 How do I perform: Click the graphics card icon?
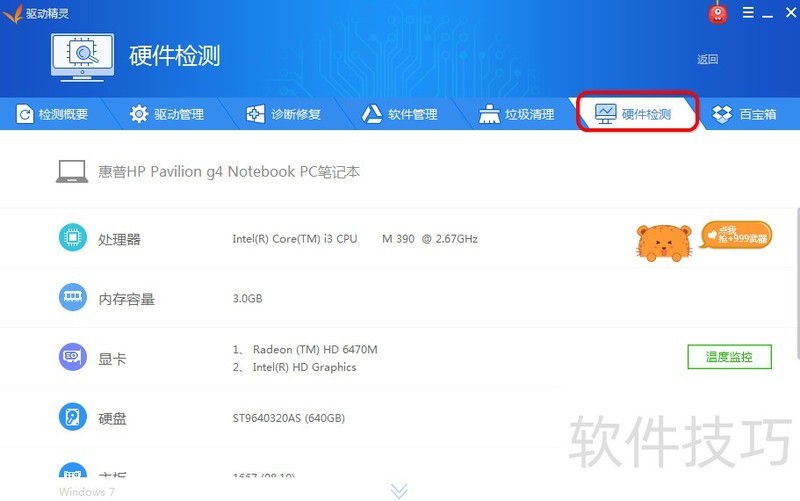72,357
